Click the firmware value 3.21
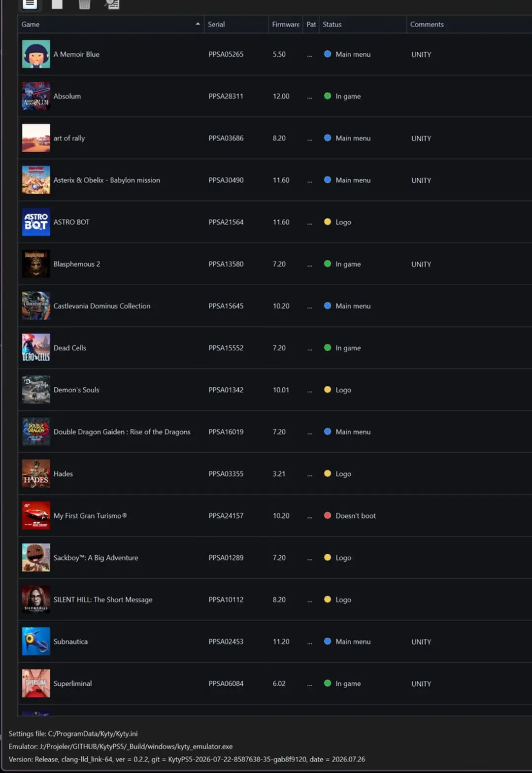The image size is (532, 773). pyautogui.click(x=279, y=473)
